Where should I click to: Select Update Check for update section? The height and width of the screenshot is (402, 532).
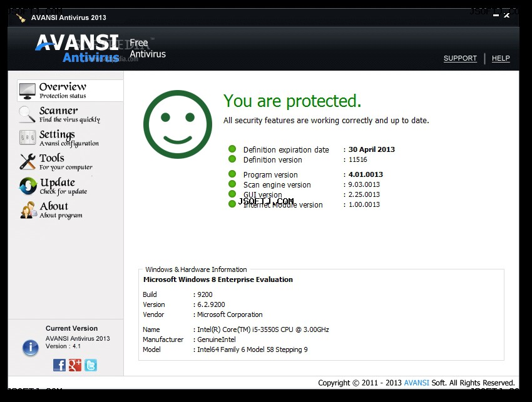click(70, 186)
